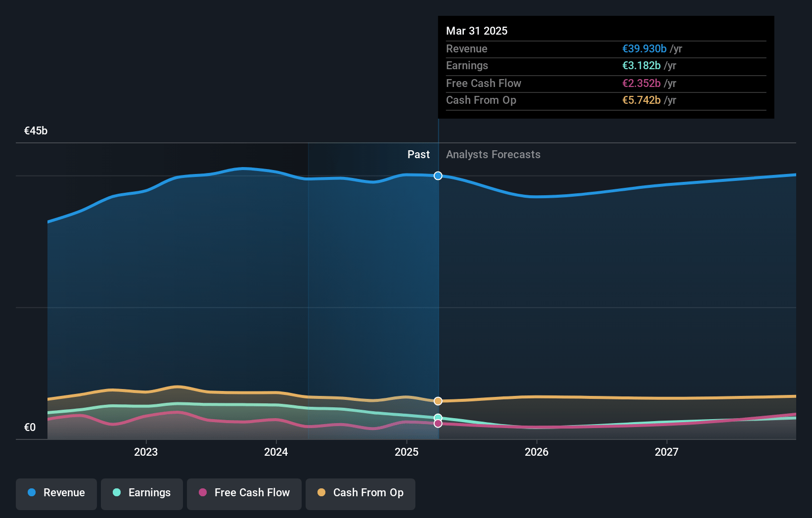Click the blue Revenue marker at Mar 2025
Screen dimensions: 812x518
coord(438,176)
